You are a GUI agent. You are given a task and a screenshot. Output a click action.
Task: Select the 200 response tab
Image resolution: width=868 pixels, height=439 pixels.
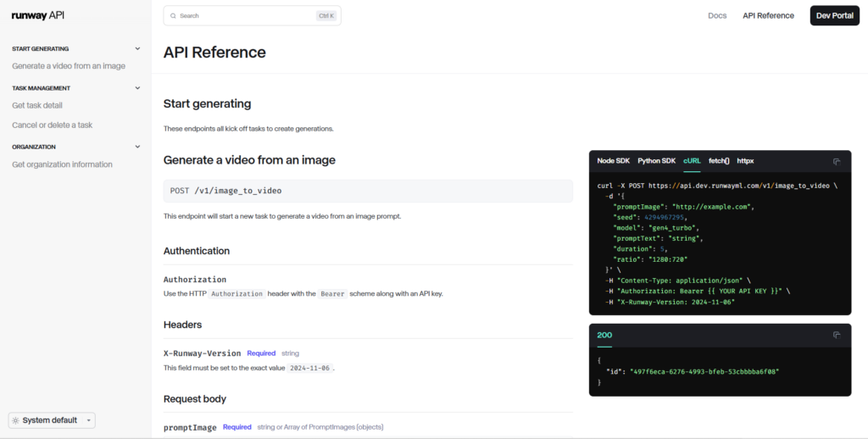[604, 335]
